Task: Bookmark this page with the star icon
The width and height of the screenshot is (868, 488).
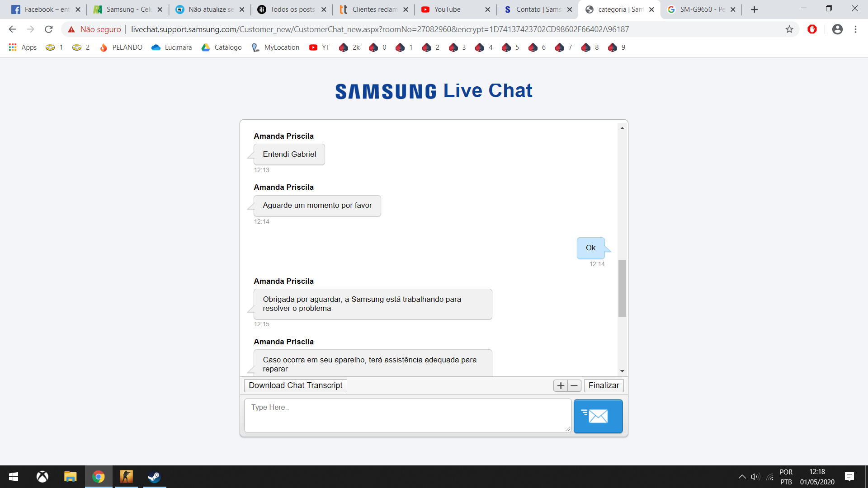Action: click(789, 29)
